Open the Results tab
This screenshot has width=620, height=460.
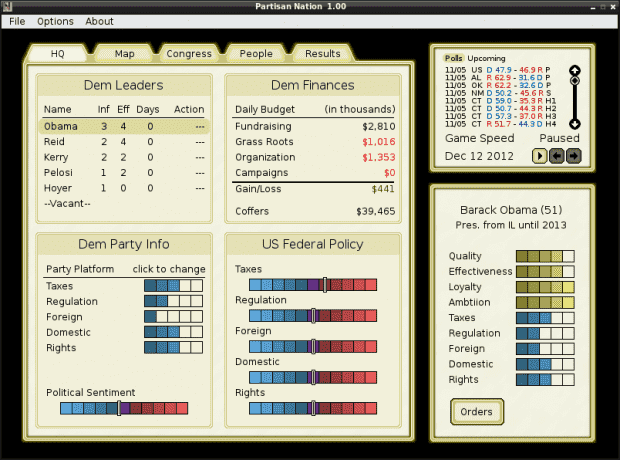[x=322, y=53]
